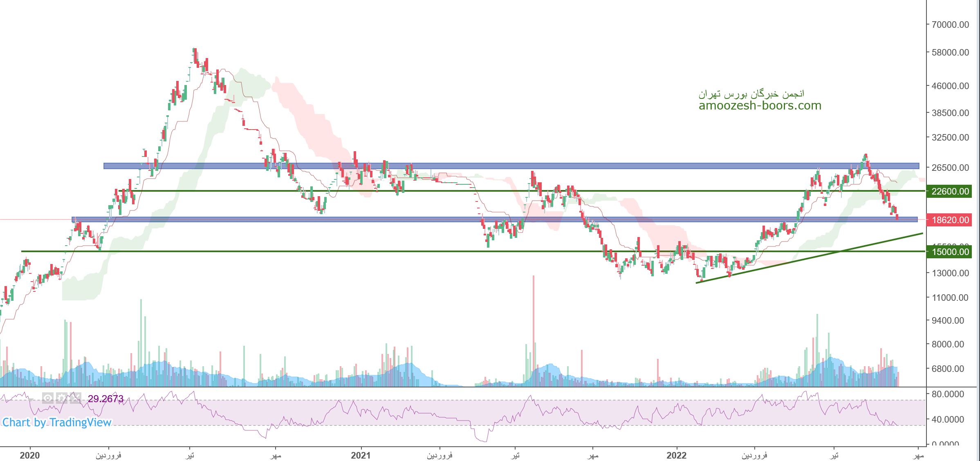980x461 pixels.
Task: Click the 2020 label on time axis
Action: pyautogui.click(x=30, y=455)
